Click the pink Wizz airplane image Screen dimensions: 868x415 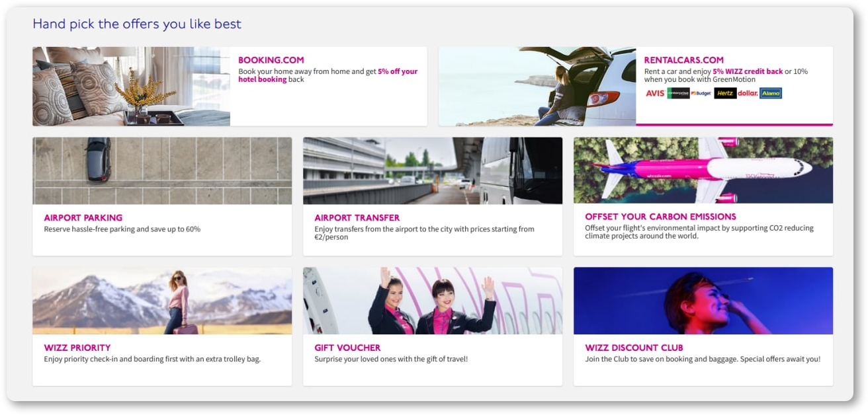[703, 170]
